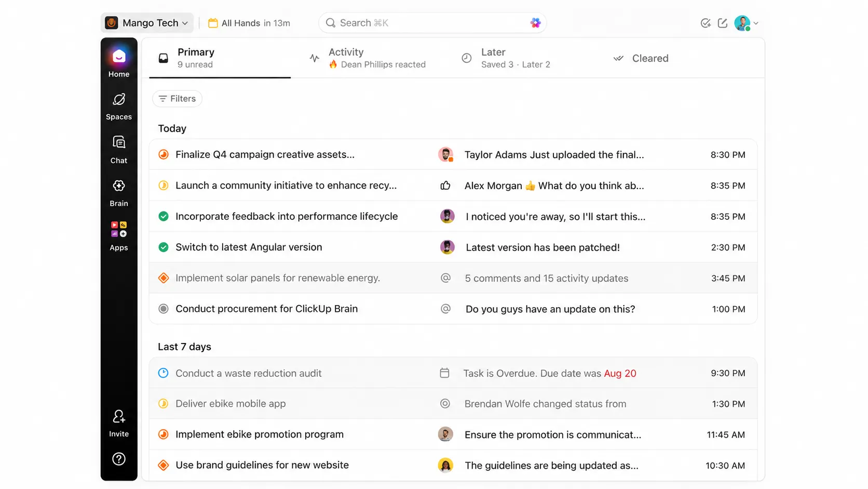Click status target icon on Deliver ebike mobile app row
Screen dimensions: 868x489
click(445, 404)
